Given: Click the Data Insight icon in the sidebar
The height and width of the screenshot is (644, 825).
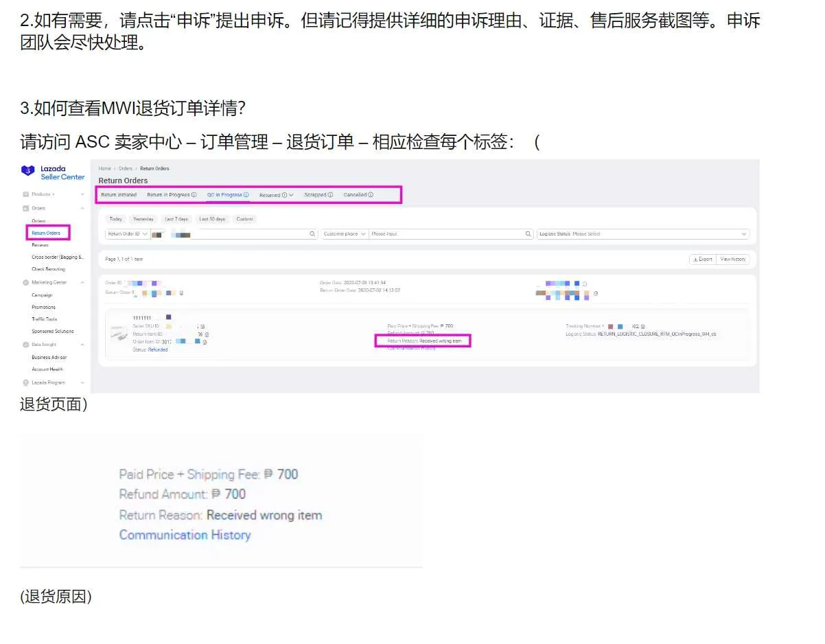Looking at the screenshot, I should [x=26, y=345].
